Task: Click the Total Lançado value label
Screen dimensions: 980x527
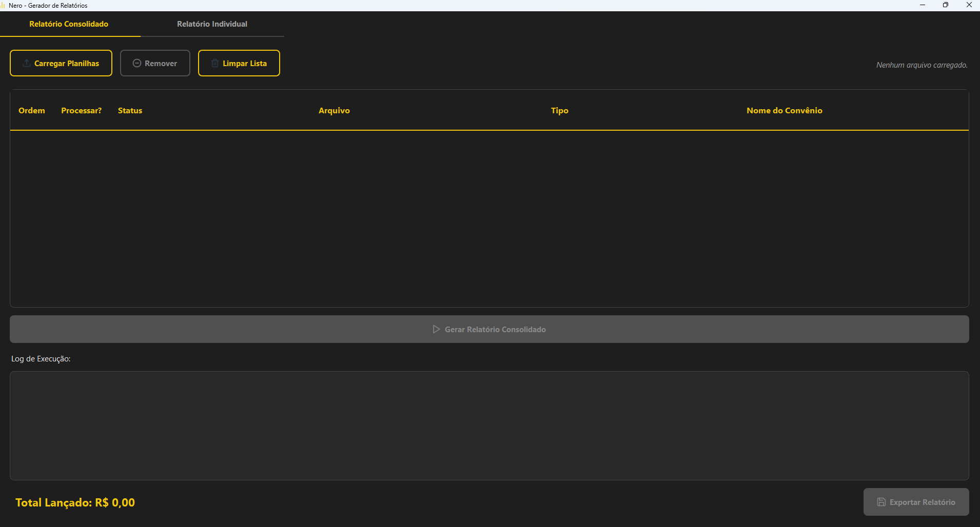Action: [x=75, y=502]
